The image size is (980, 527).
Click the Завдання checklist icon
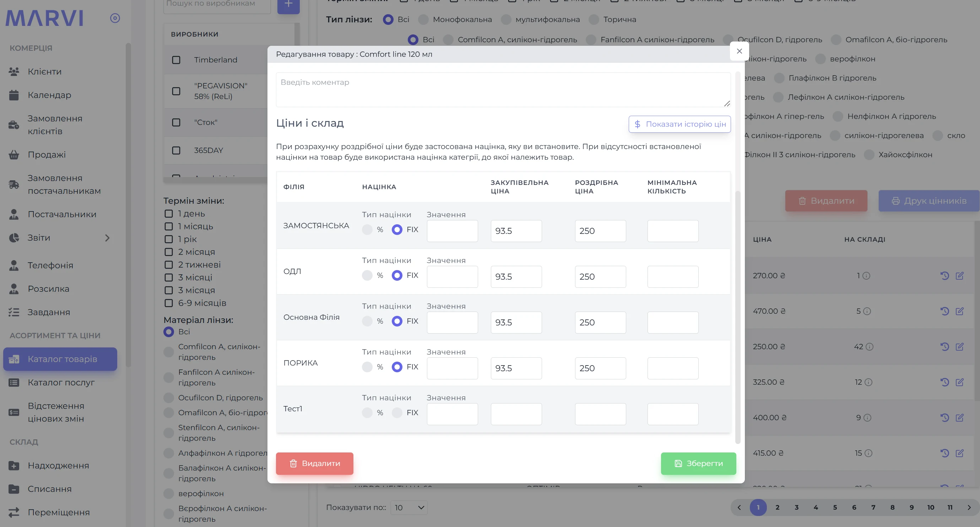[x=14, y=312]
